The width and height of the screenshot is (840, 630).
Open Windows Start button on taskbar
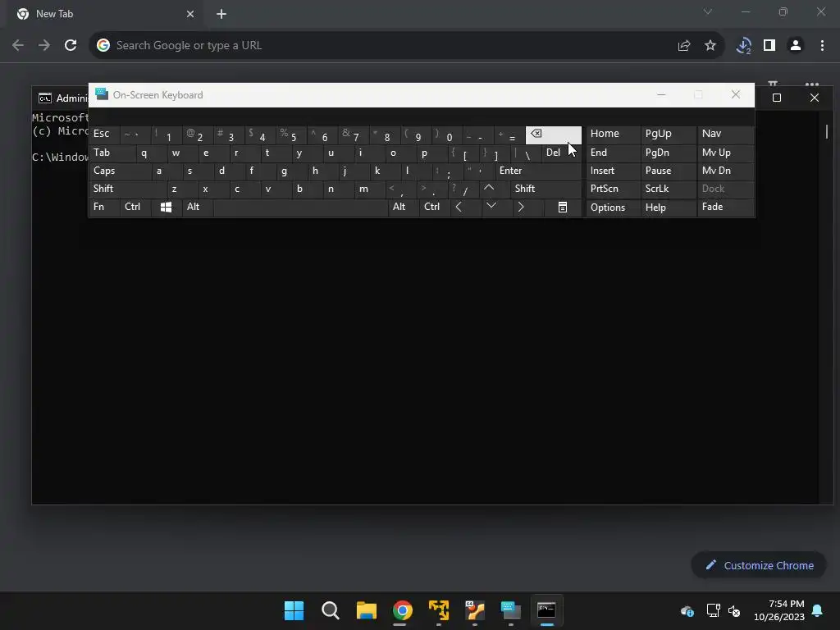click(x=294, y=610)
